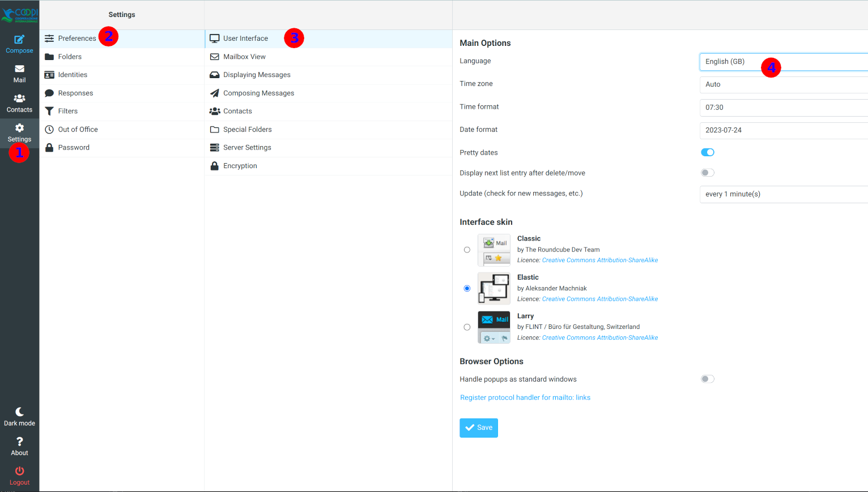Click the red Logout power icon
Image resolution: width=868 pixels, height=492 pixels.
click(x=19, y=471)
